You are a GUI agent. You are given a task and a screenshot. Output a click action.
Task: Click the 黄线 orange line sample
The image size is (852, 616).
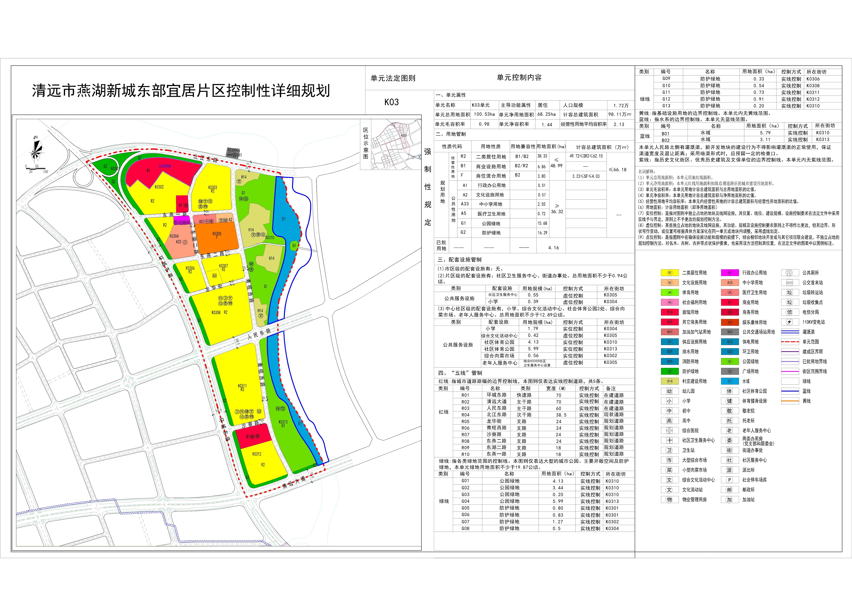tap(790, 401)
